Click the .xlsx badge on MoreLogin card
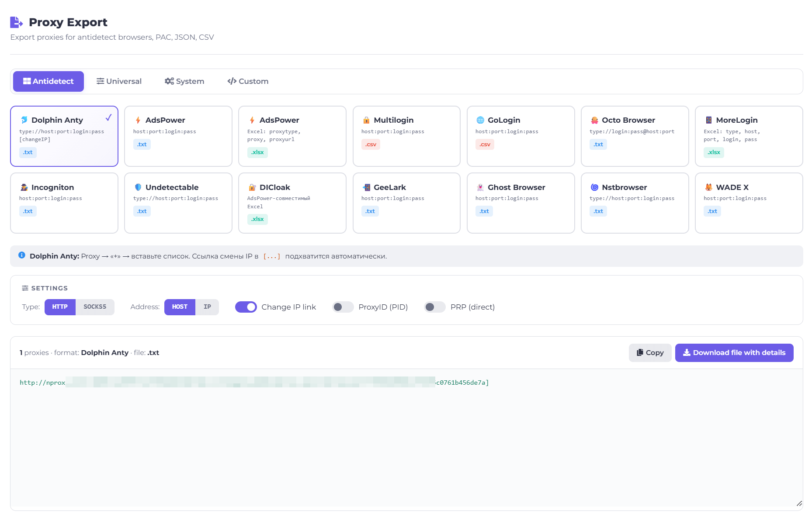This screenshot has width=812, height=524. (714, 152)
